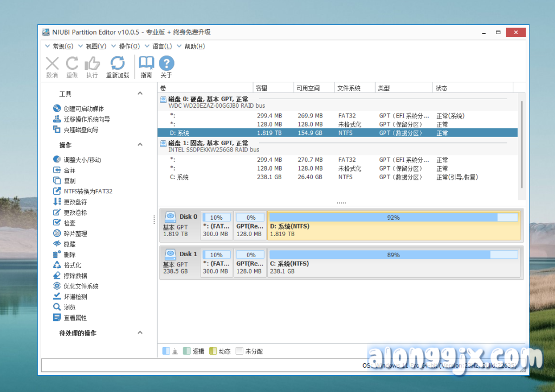Collapse the 待处理的操作 section chevron
The width and height of the screenshot is (555, 392).
pyautogui.click(x=140, y=332)
